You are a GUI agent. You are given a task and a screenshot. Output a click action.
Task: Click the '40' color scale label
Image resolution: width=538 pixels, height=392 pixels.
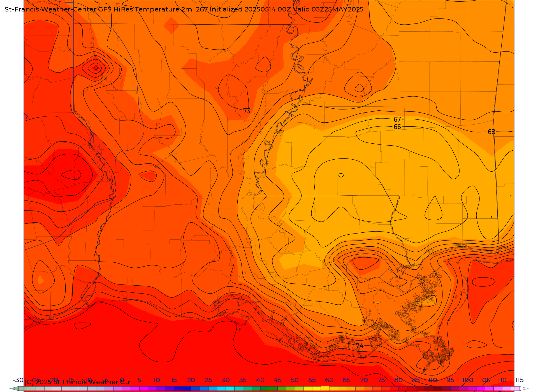pos(260,380)
